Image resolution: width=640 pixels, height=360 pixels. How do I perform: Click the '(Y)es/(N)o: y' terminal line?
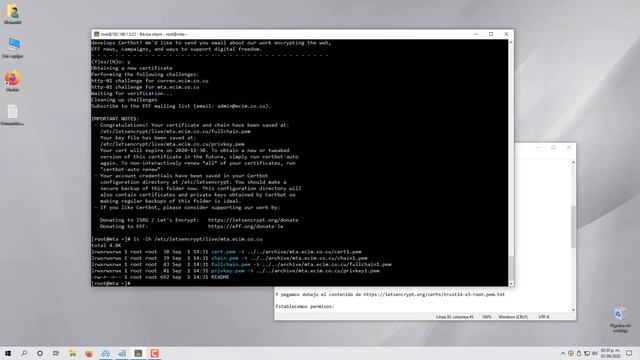coord(111,62)
